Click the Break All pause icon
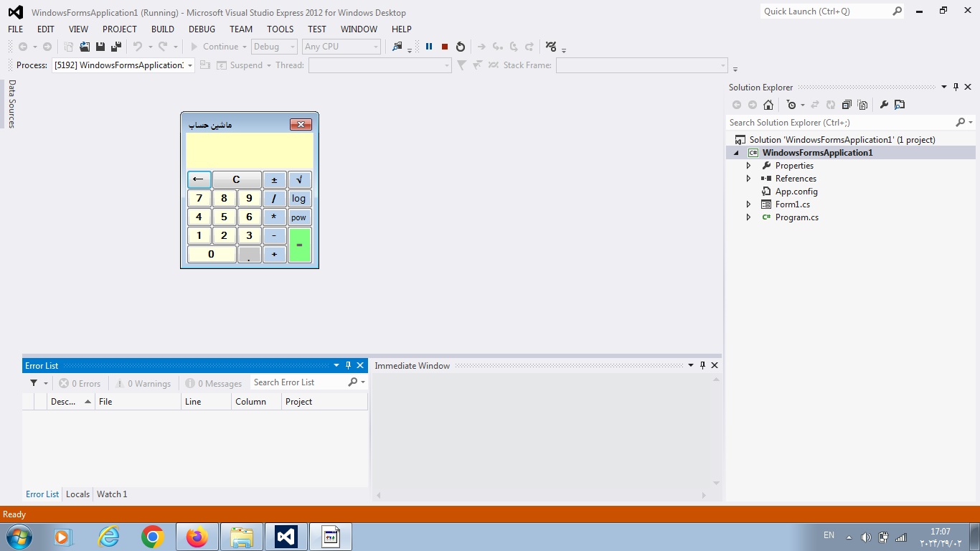This screenshot has width=980, height=551. tap(429, 47)
